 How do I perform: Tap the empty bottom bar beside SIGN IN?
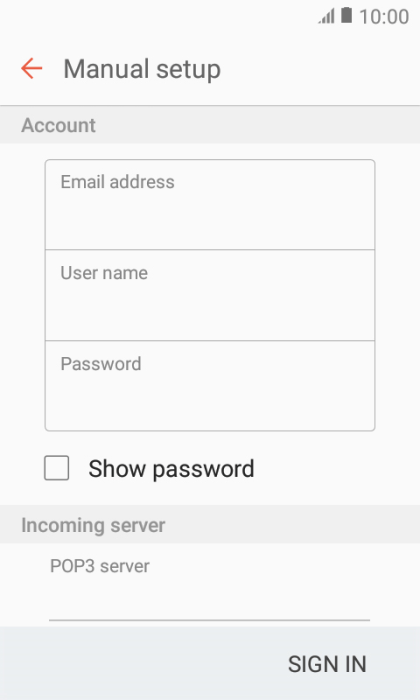click(138, 664)
